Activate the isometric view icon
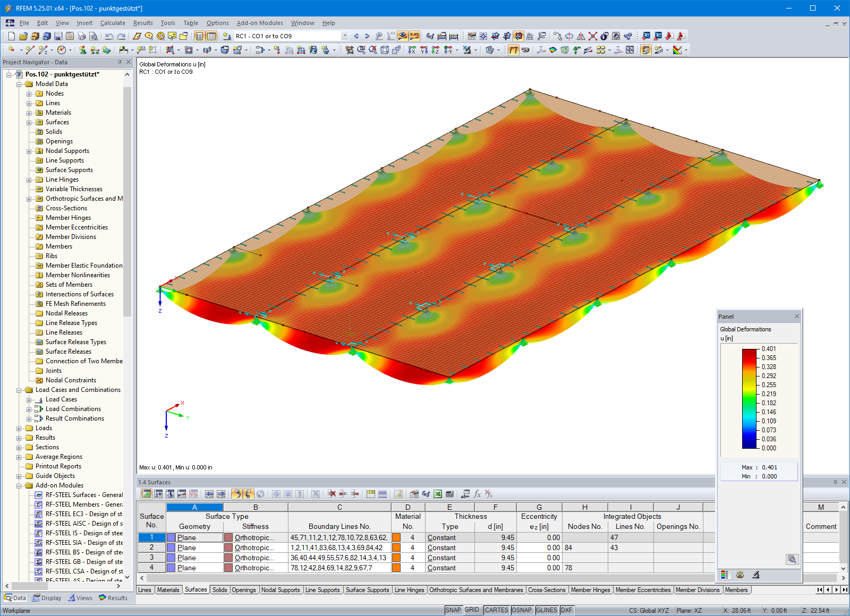Image resolution: width=850 pixels, height=616 pixels. pyautogui.click(x=385, y=50)
